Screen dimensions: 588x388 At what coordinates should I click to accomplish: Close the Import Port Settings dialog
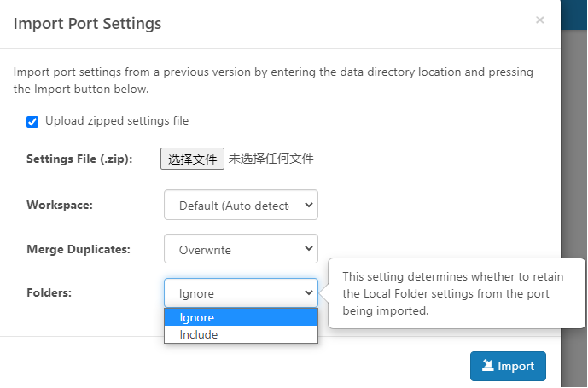click(539, 20)
